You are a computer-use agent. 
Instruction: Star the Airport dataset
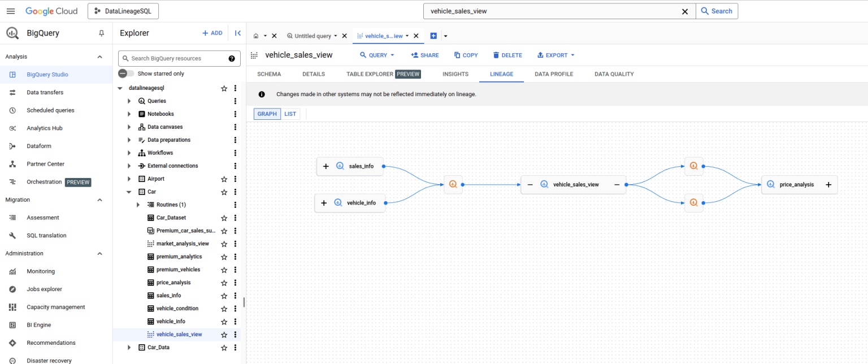(x=224, y=179)
